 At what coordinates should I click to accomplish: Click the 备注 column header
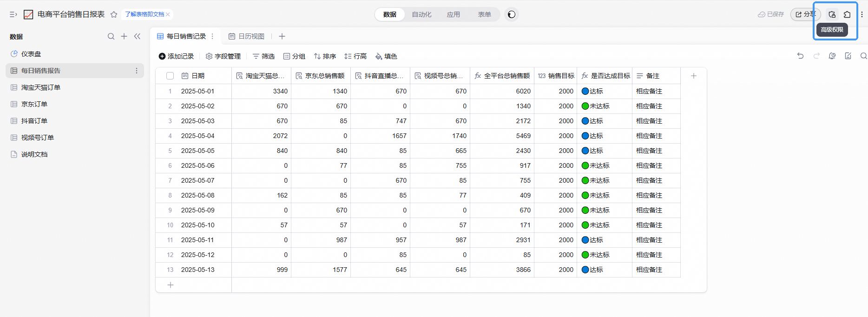point(656,76)
